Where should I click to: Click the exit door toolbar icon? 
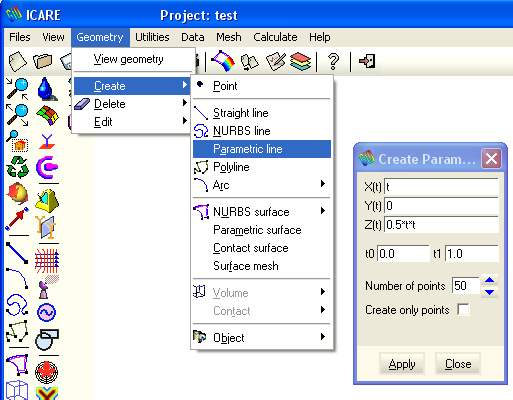(367, 61)
